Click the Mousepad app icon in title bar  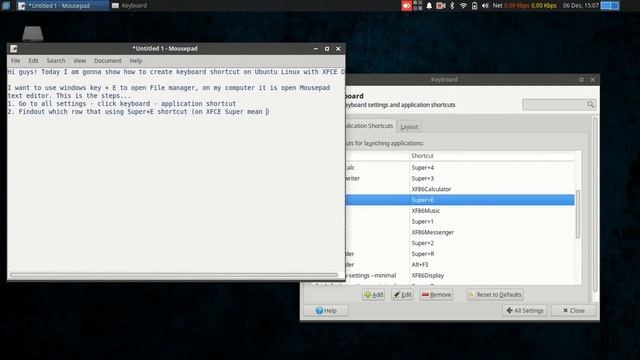14,49
